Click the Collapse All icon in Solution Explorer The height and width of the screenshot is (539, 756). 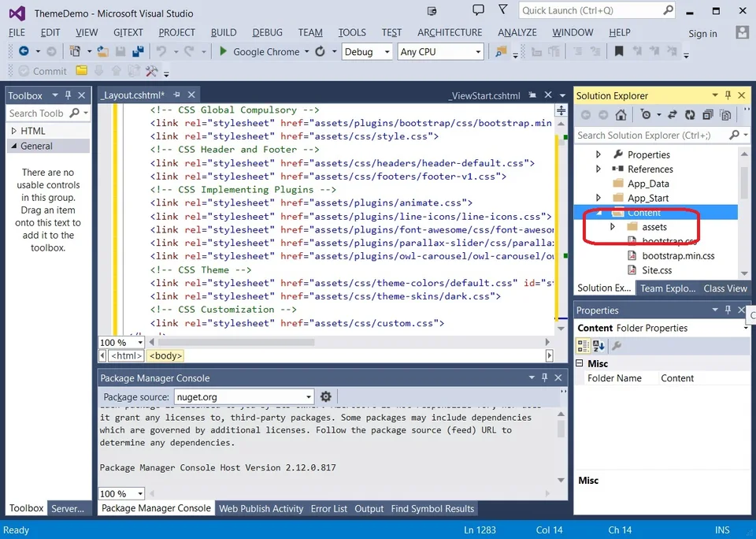[x=708, y=115]
